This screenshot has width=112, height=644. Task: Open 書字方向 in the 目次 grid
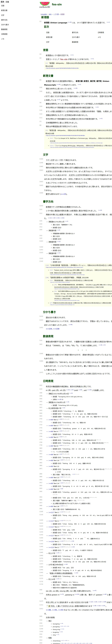click(x=75, y=33)
